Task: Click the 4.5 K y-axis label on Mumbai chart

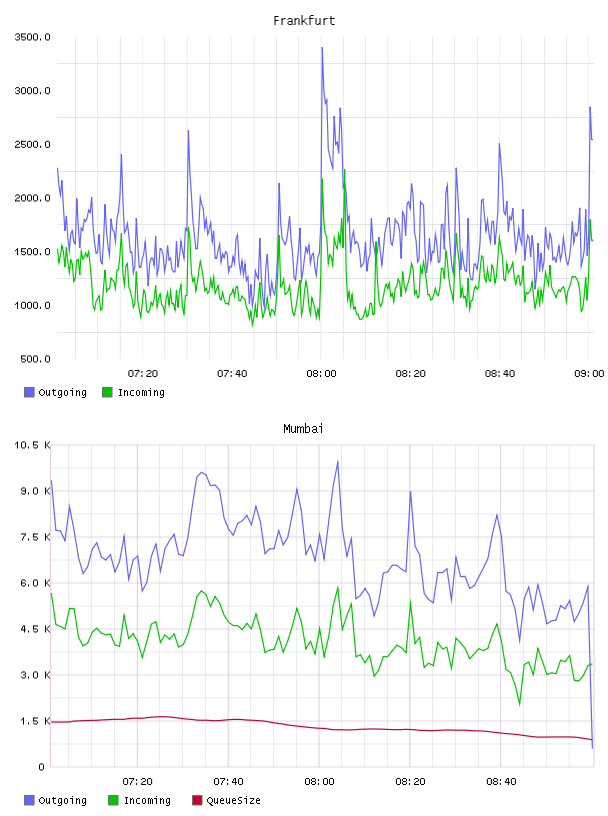Action: coord(35,629)
